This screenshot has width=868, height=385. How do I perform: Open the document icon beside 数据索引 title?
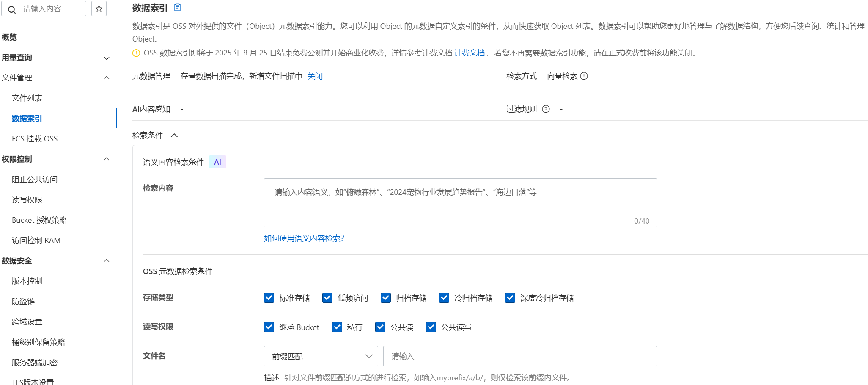coord(178,8)
